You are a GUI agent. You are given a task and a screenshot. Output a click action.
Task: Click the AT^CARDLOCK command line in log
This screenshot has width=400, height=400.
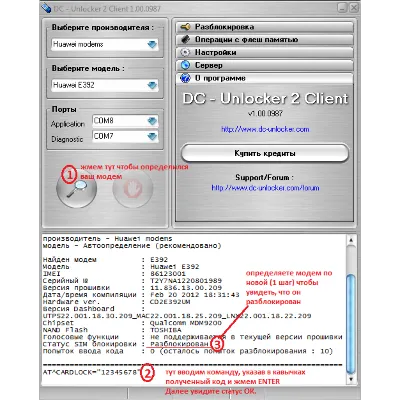(91, 372)
